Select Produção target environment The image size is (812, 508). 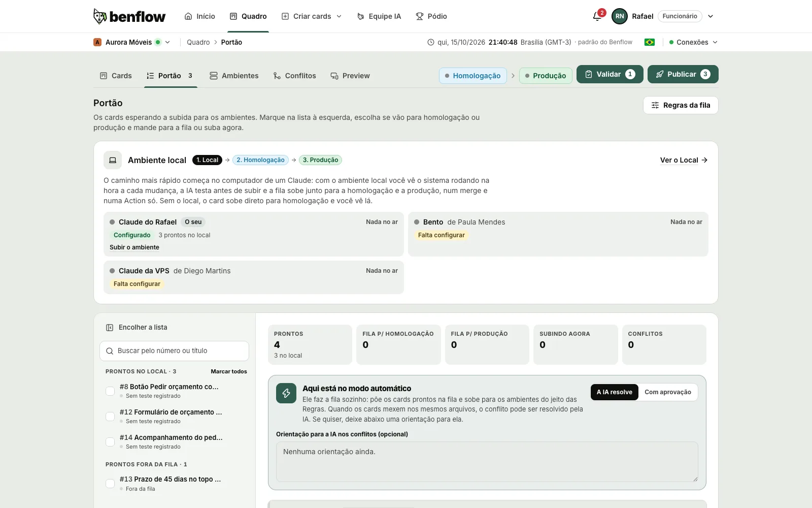546,76
